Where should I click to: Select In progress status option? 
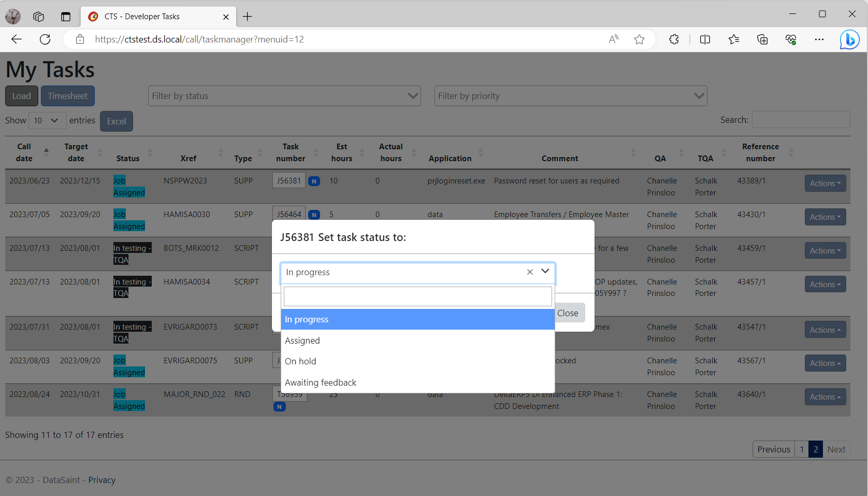coord(418,319)
